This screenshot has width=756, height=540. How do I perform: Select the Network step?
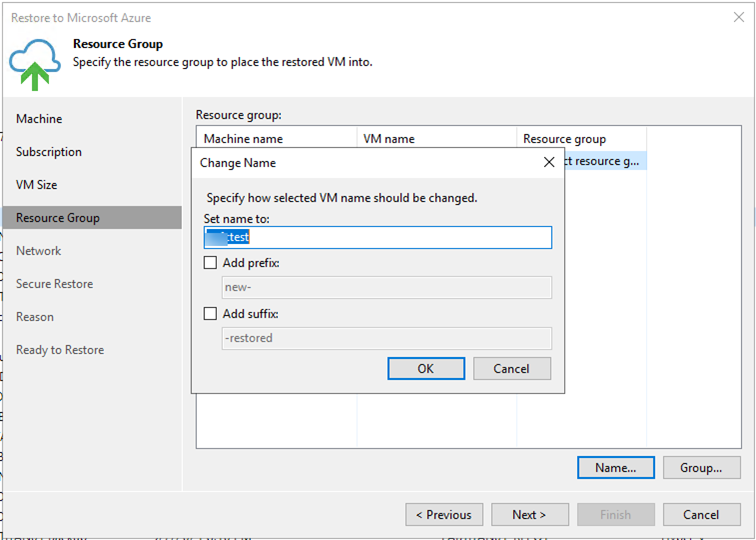click(x=39, y=251)
